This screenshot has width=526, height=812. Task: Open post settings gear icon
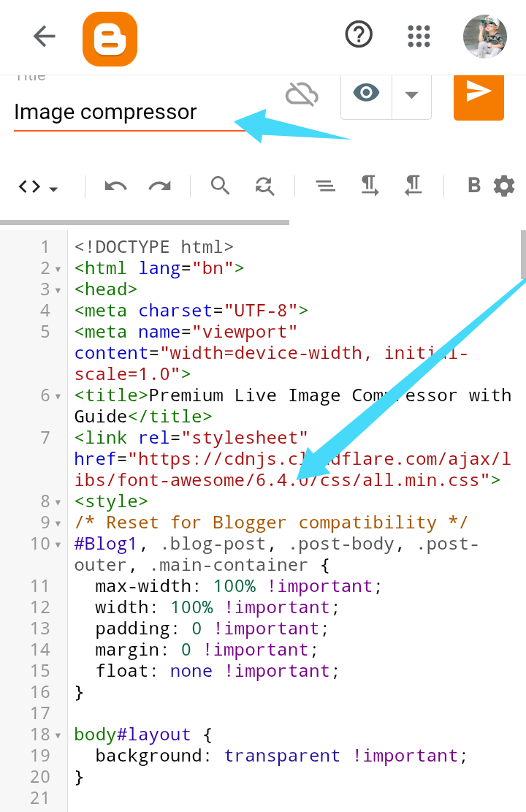point(504,186)
